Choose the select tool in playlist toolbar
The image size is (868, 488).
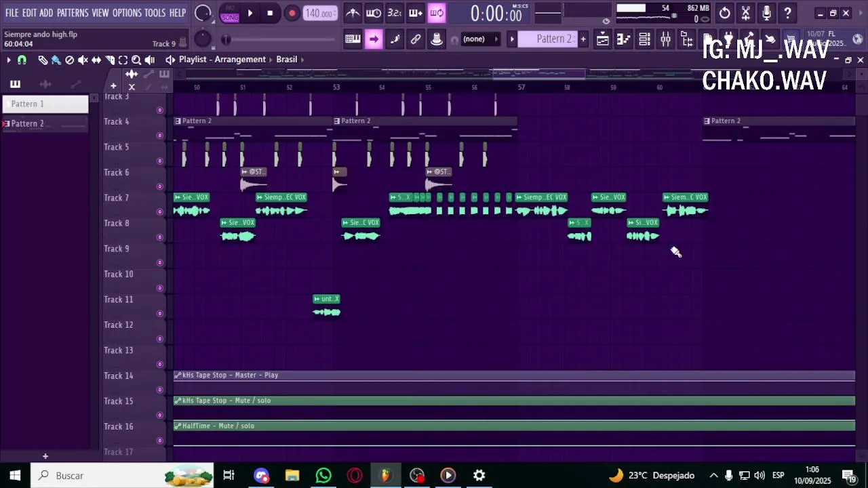[x=123, y=60]
